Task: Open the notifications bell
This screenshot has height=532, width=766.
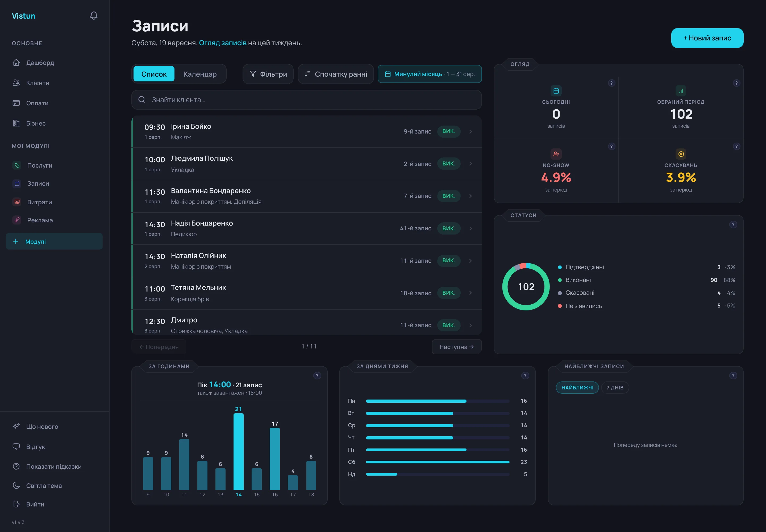Action: click(94, 16)
